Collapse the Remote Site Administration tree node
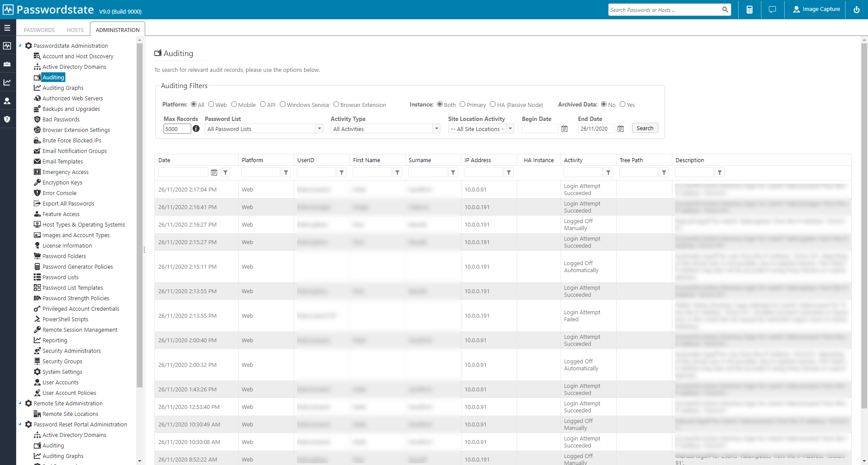The image size is (868, 465). click(20, 403)
